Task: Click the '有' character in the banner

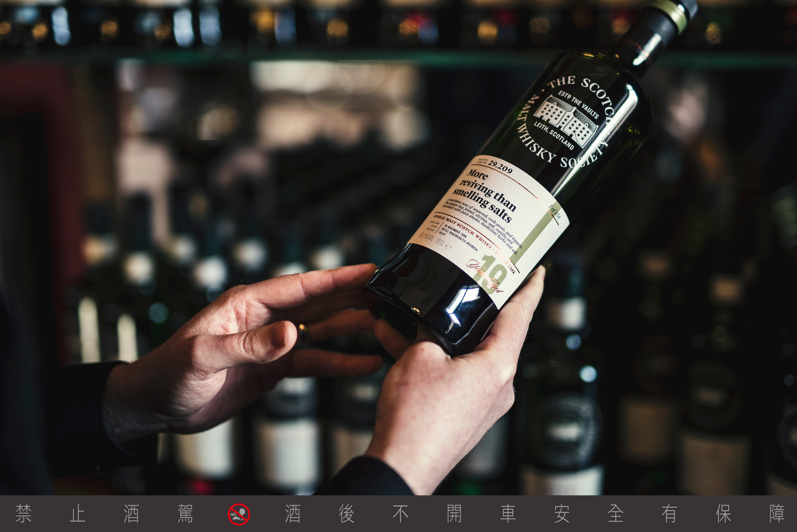Action: coord(669,514)
